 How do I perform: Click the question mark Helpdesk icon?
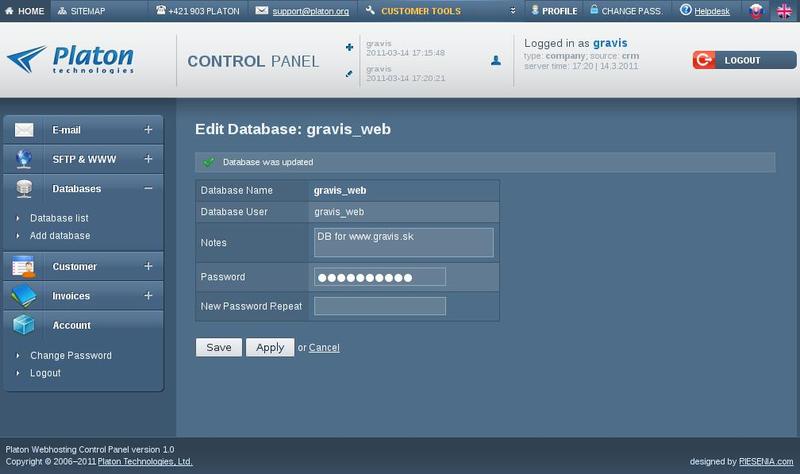[686, 10]
